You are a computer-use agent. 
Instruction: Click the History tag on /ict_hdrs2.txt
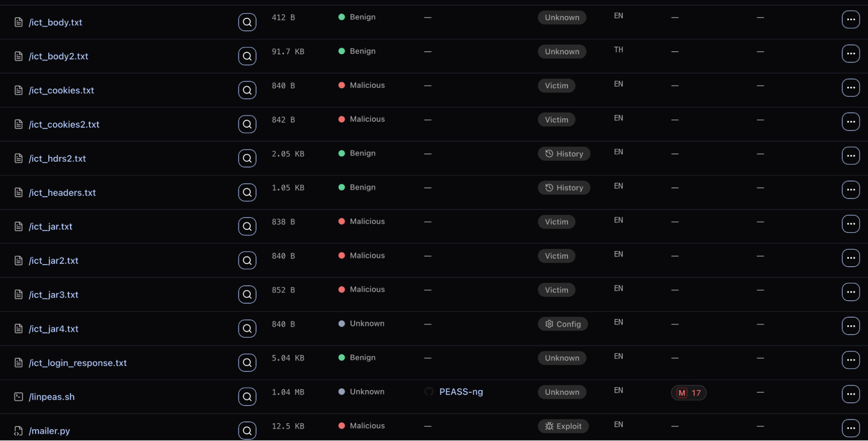click(x=564, y=154)
